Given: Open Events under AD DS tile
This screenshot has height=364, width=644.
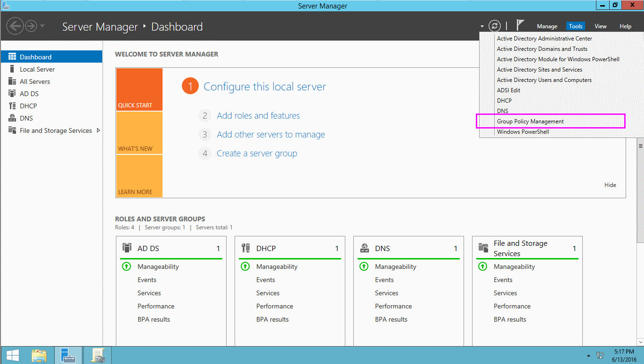Looking at the screenshot, I should (147, 280).
